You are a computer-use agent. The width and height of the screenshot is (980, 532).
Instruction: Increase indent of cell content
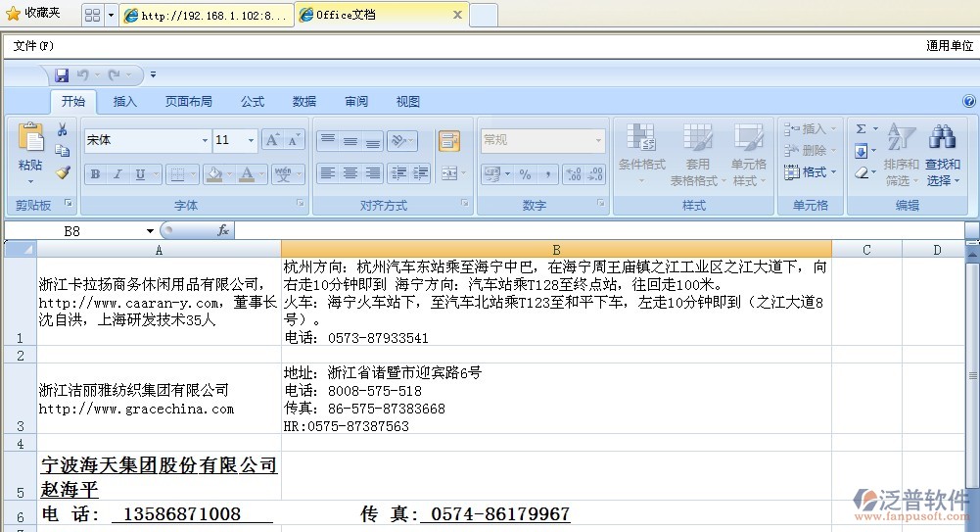click(421, 173)
